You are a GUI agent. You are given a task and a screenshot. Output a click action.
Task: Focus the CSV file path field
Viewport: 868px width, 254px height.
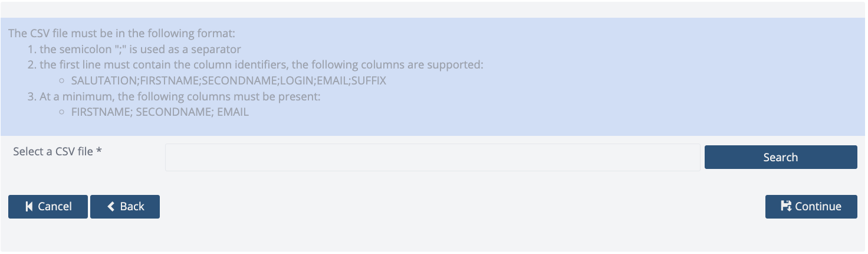[433, 157]
